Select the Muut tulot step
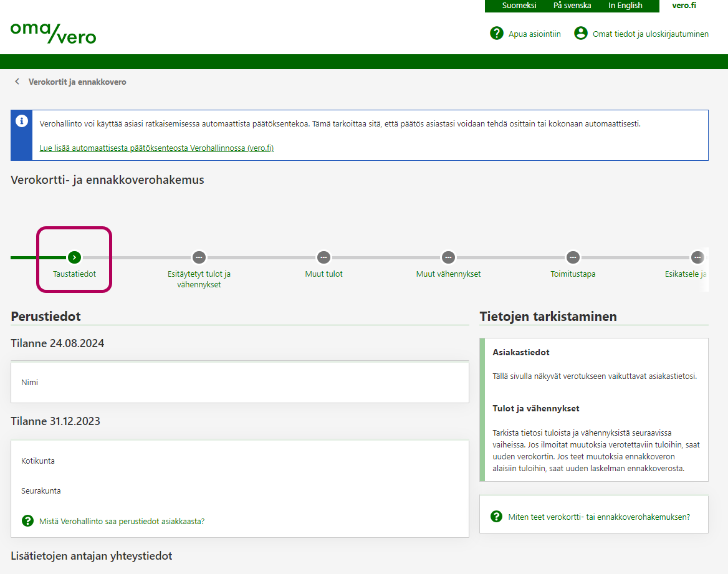Image resolution: width=728 pixels, height=574 pixels. click(x=323, y=257)
